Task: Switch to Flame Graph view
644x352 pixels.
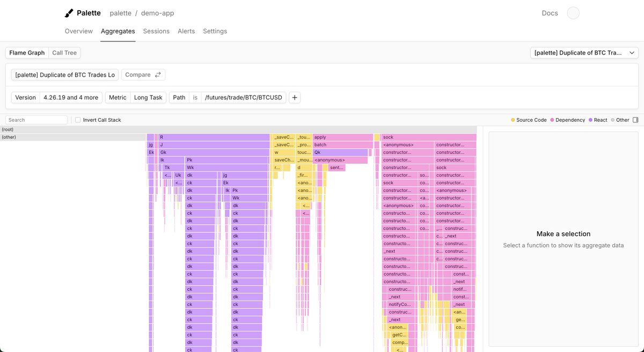Action: 27,53
